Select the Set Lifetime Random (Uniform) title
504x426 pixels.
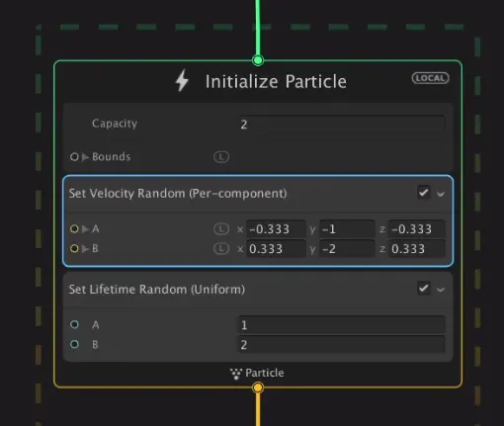pos(157,290)
